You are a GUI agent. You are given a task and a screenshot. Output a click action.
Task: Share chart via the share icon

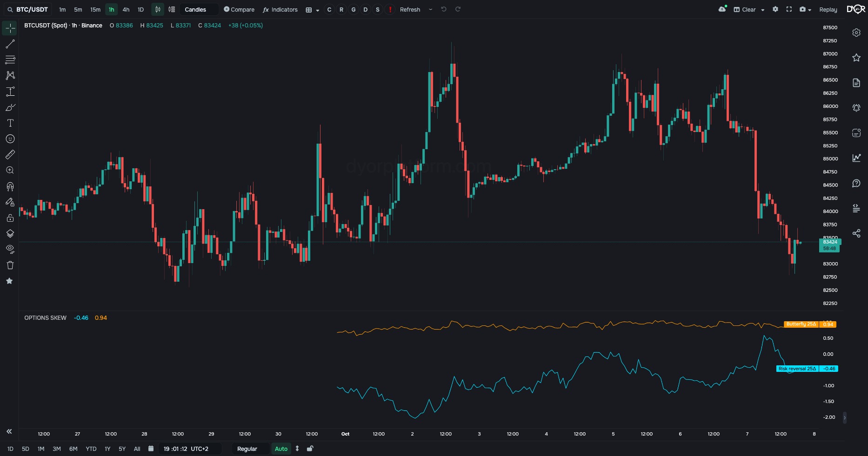pos(856,233)
